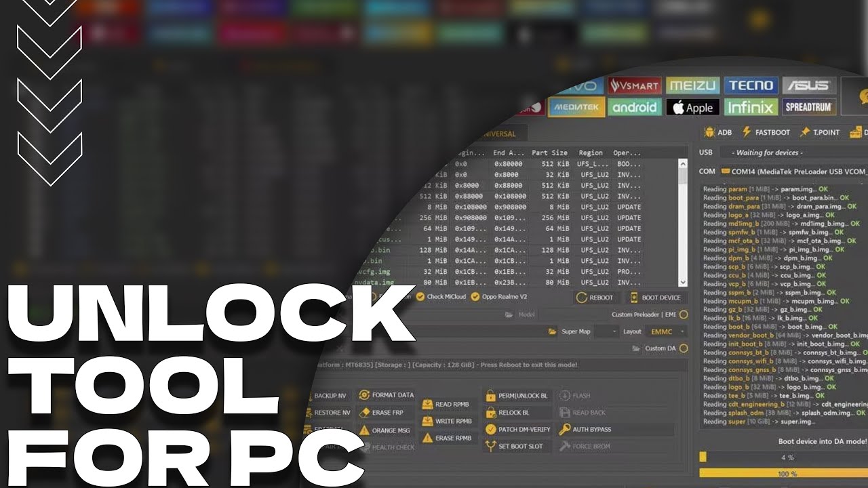
Task: Choose the green android logo
Action: coord(634,107)
